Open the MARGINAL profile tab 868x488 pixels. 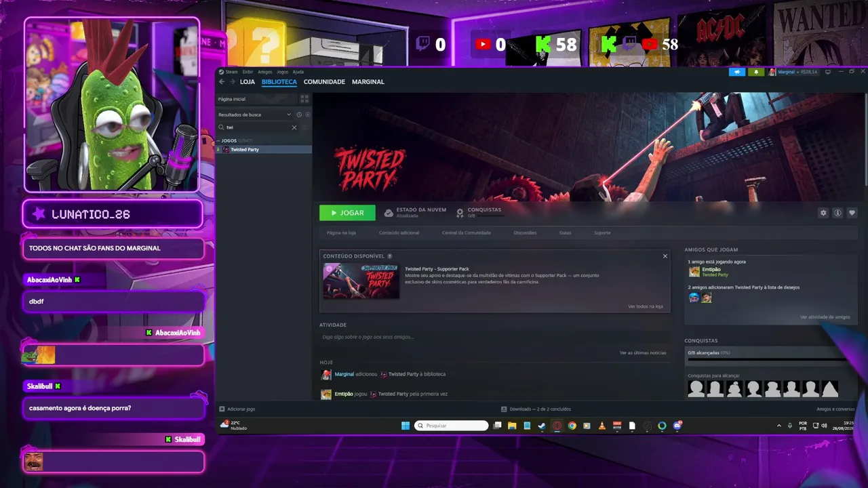368,82
